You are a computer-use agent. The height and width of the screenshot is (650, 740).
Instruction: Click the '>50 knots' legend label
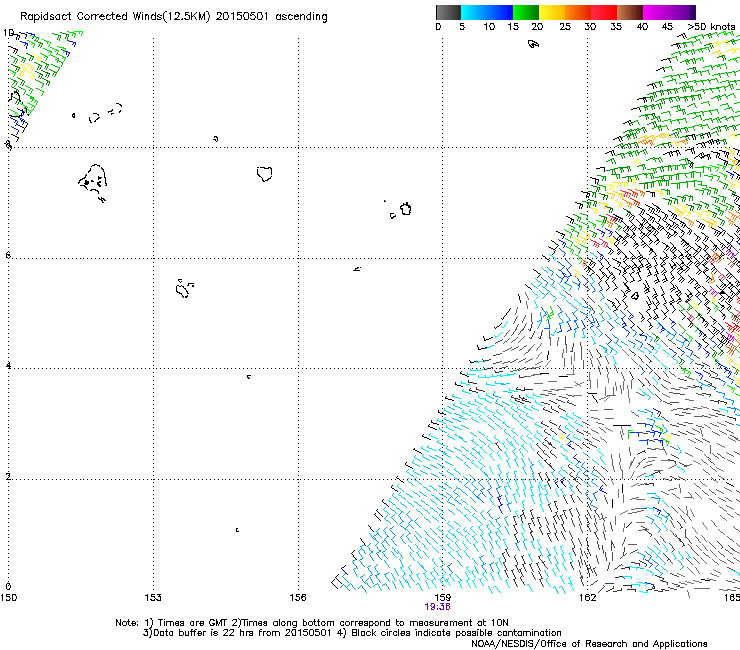711,27
